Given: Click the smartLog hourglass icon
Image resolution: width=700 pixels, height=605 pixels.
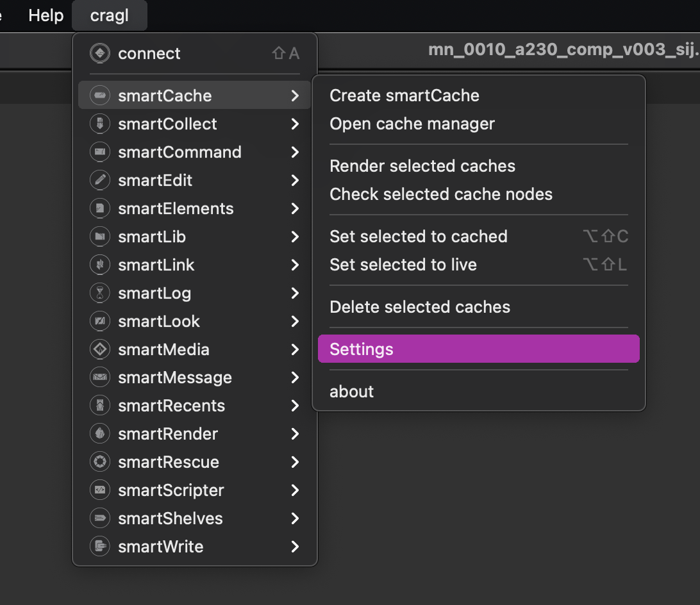Looking at the screenshot, I should point(99,294).
